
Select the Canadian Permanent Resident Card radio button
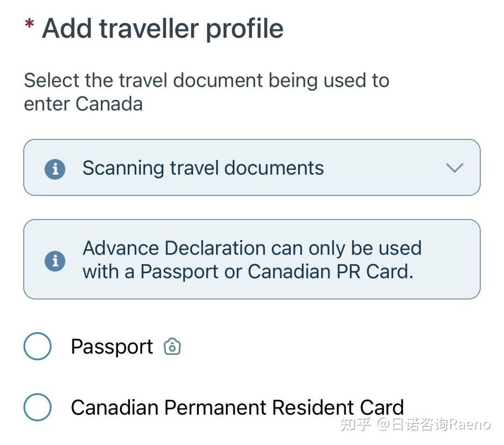click(37, 407)
